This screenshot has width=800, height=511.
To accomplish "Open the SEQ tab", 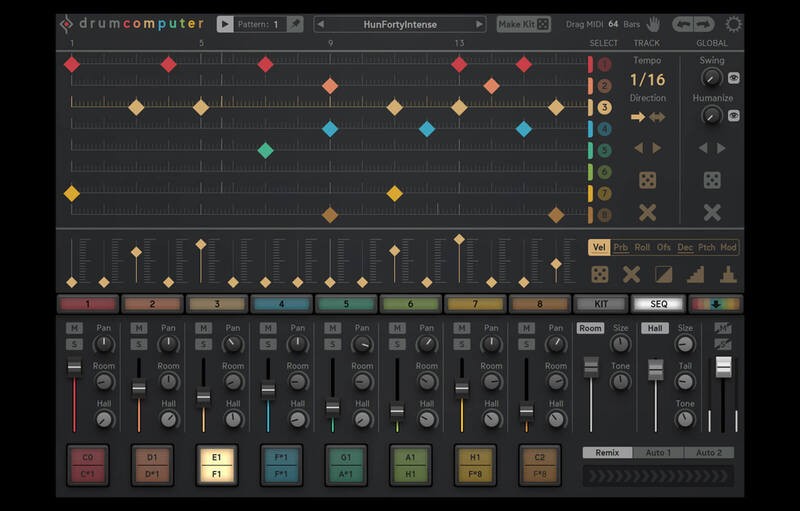I will [x=659, y=304].
